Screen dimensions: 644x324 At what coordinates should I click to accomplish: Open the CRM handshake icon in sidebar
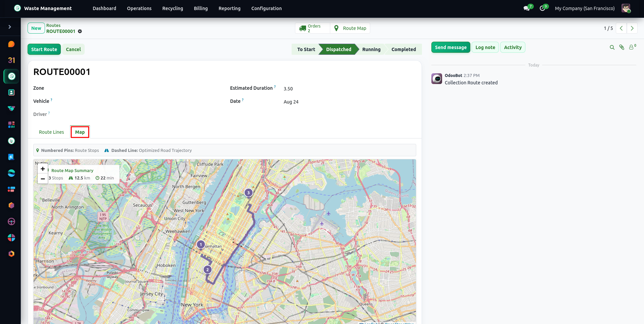pos(11,109)
